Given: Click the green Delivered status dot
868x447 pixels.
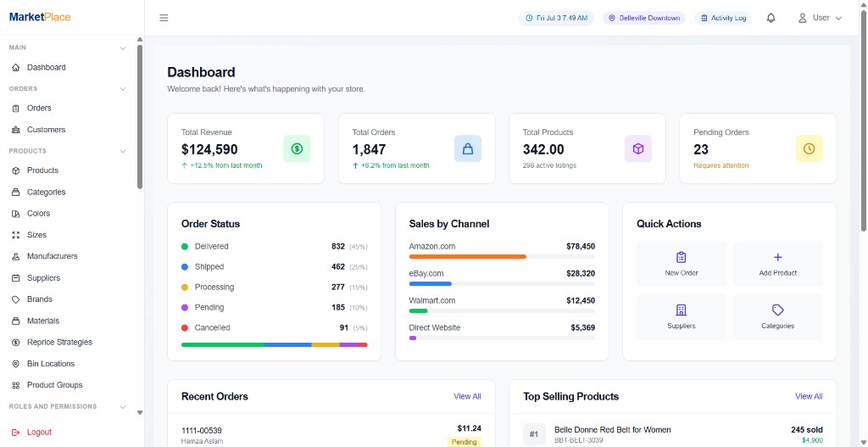Looking at the screenshot, I should 185,247.
